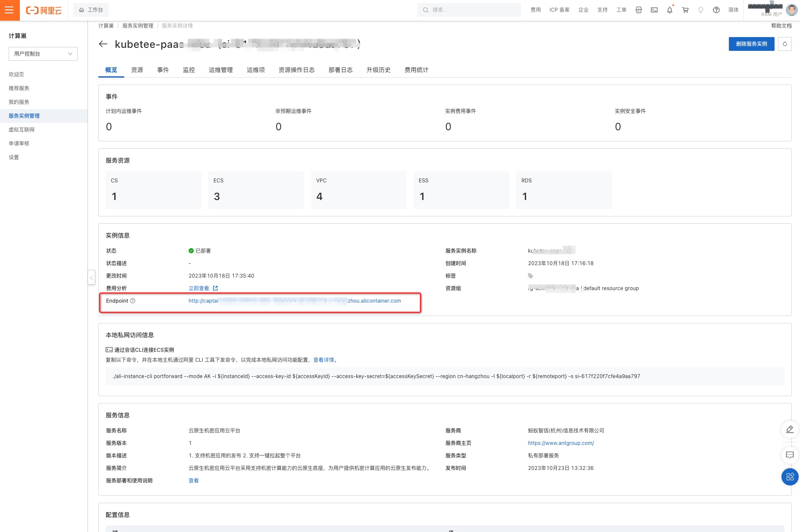This screenshot has height=532, width=800.
Task: Open the 查看 deployment instructions link
Action: pyautogui.click(x=194, y=481)
